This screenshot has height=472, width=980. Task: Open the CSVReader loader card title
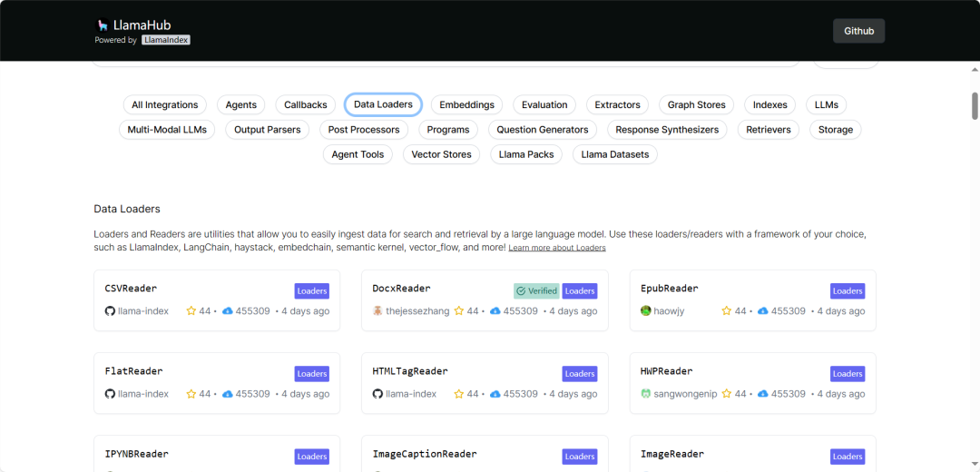pyautogui.click(x=131, y=289)
